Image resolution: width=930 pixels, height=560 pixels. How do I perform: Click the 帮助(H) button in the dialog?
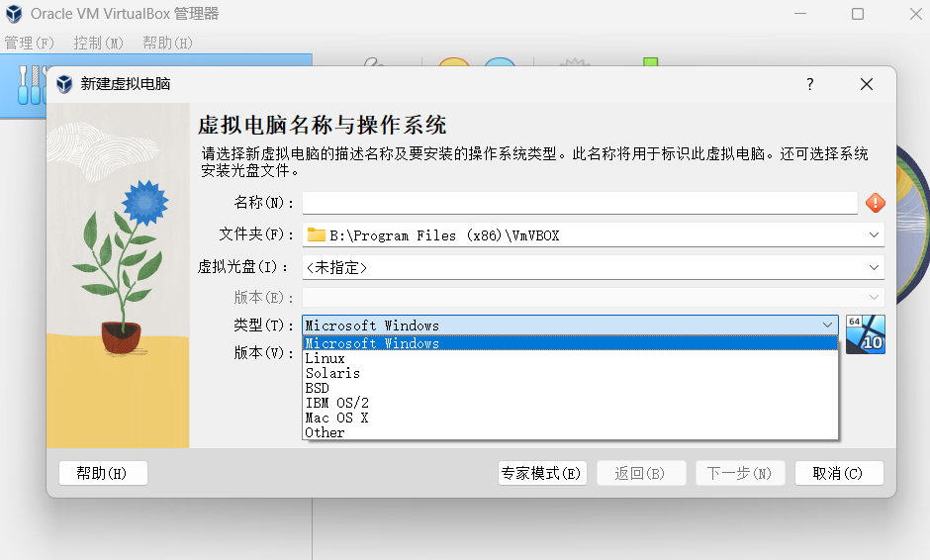pyautogui.click(x=103, y=473)
